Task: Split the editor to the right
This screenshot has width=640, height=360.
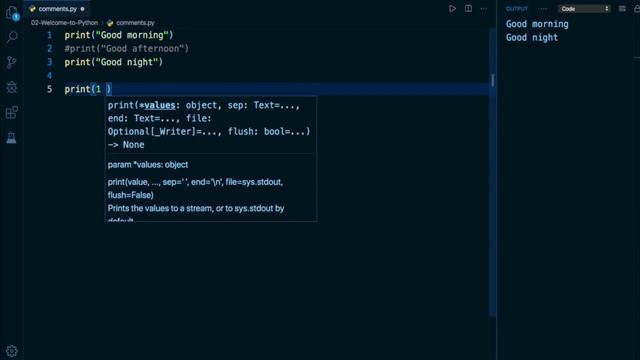Action: point(468,9)
